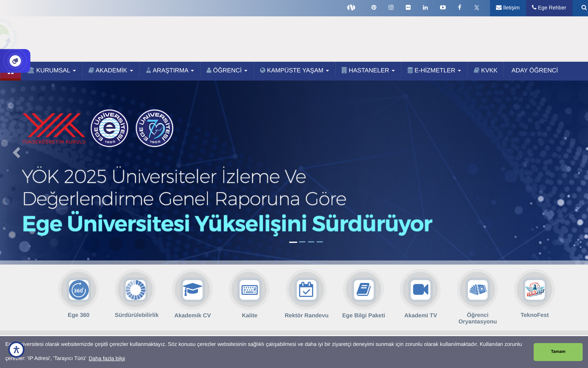The width and height of the screenshot is (588, 368).
Task: Click the Öğrenci Oryantasyonu text label
Action: 477,318
